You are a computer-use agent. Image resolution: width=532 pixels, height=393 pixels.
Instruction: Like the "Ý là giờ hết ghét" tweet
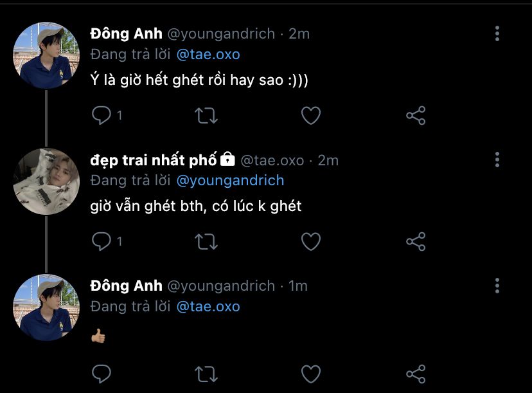[311, 116]
